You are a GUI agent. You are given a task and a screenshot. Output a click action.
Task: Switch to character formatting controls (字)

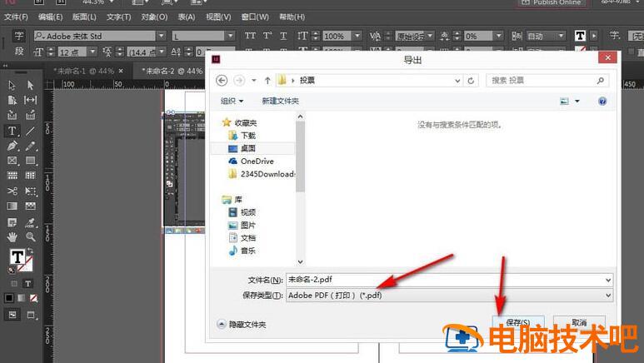(19, 36)
